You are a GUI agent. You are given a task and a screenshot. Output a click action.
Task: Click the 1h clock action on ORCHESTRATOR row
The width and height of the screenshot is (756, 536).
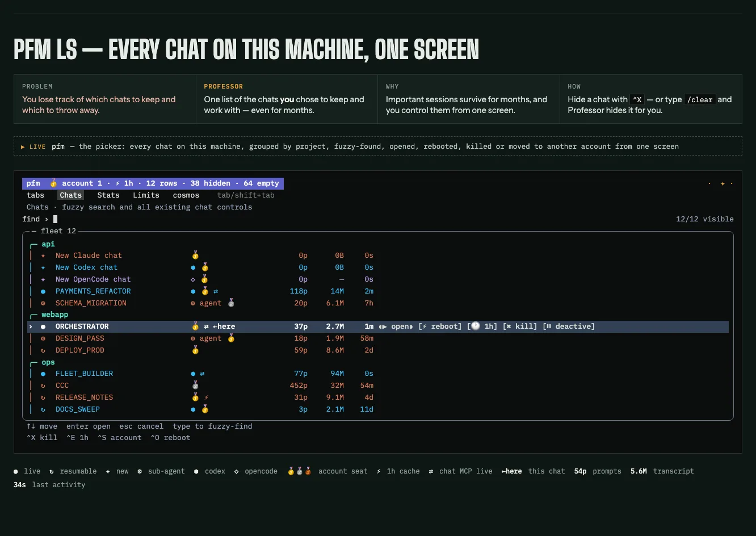pos(482,326)
